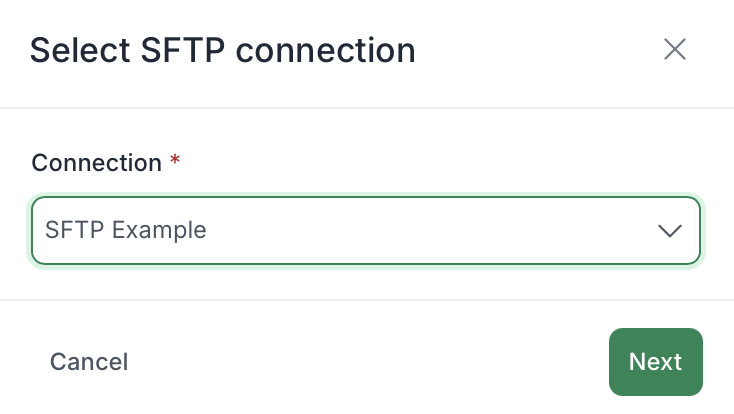Screen dimensions: 734x414
Task: Click the X icon in dialog header
Action: point(675,49)
